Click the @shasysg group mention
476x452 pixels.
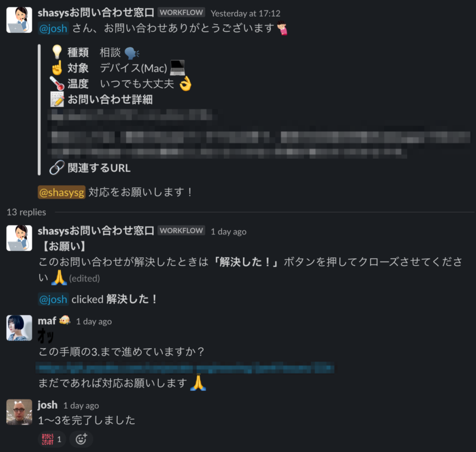61,192
